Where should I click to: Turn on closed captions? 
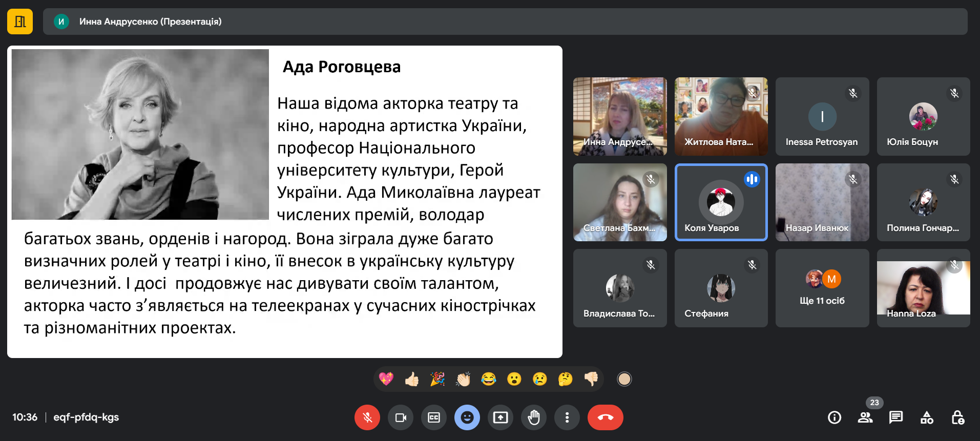click(x=434, y=417)
